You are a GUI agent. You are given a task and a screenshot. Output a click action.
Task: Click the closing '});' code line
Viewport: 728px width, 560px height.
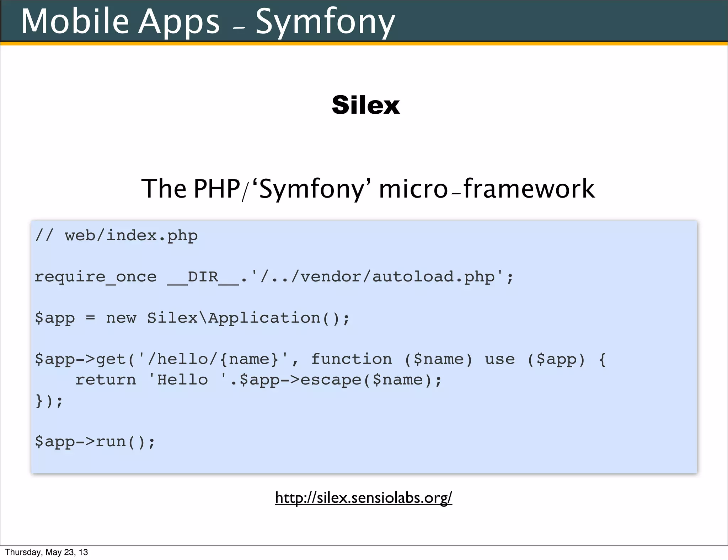(49, 401)
